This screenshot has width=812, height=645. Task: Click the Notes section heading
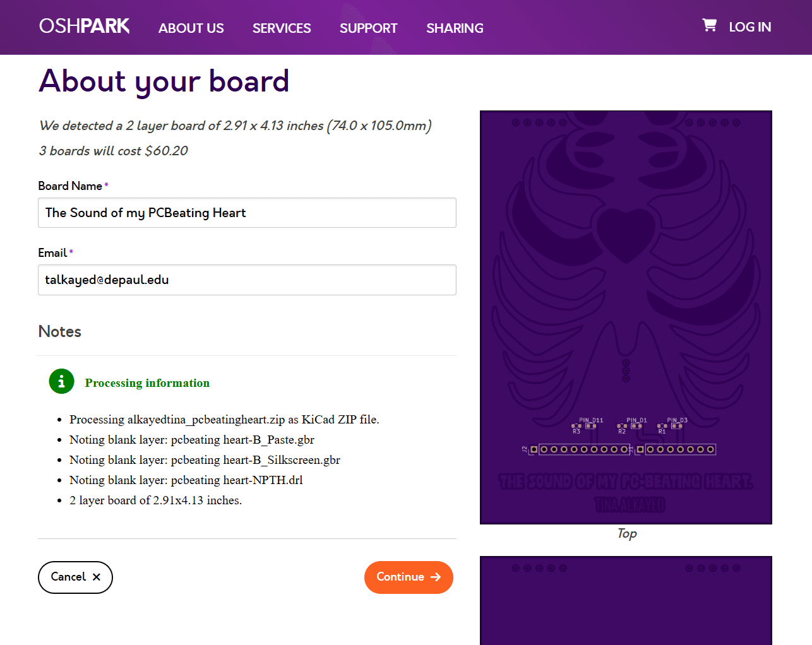60,331
